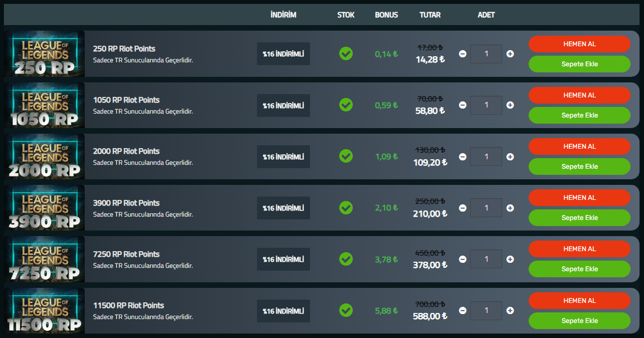The height and width of the screenshot is (338, 644).
Task: Add 7250 RP to cart with Sepete Ekle
Action: click(x=579, y=269)
